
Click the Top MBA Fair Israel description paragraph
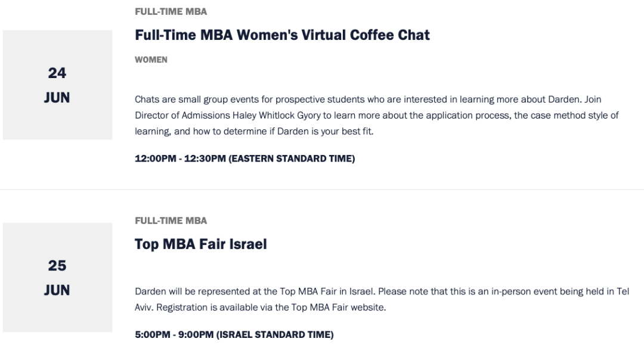tap(382, 299)
